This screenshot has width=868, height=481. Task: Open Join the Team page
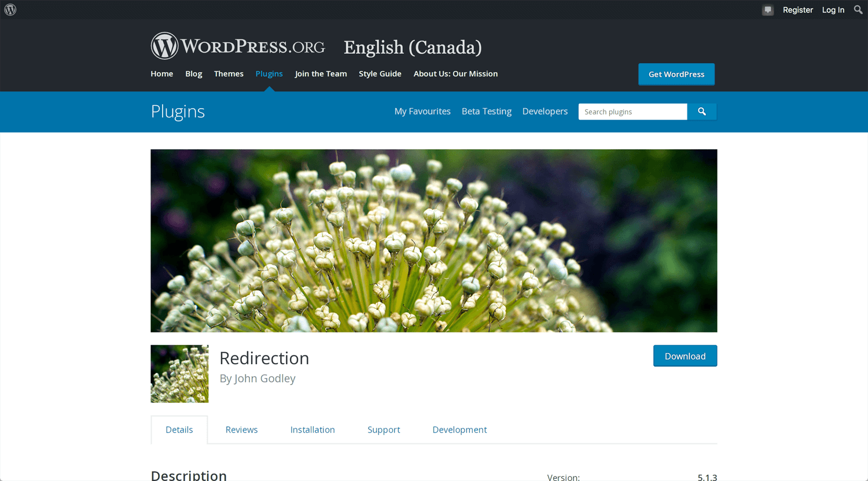(x=321, y=73)
